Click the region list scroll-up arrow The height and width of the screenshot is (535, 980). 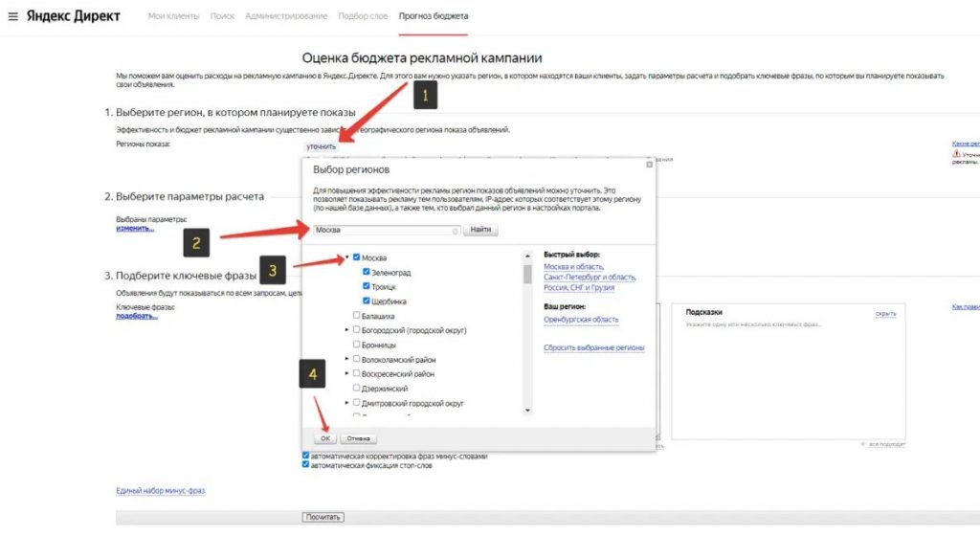[x=527, y=256]
